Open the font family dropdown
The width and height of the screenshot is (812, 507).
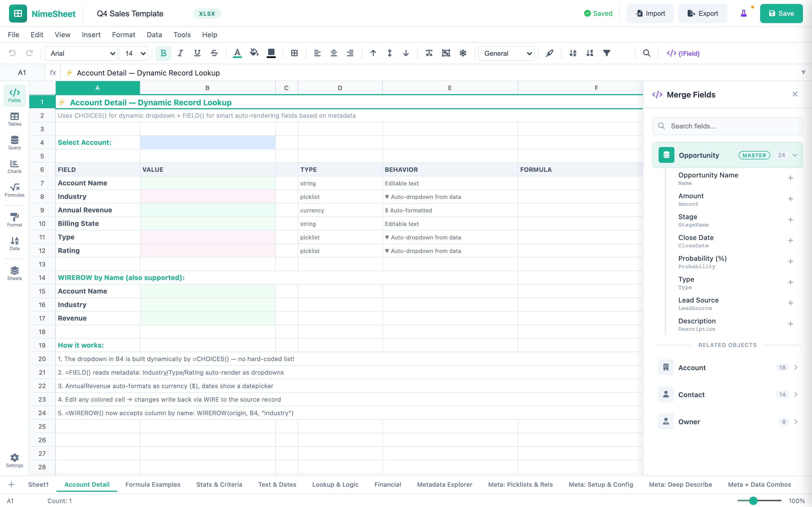[x=81, y=53]
